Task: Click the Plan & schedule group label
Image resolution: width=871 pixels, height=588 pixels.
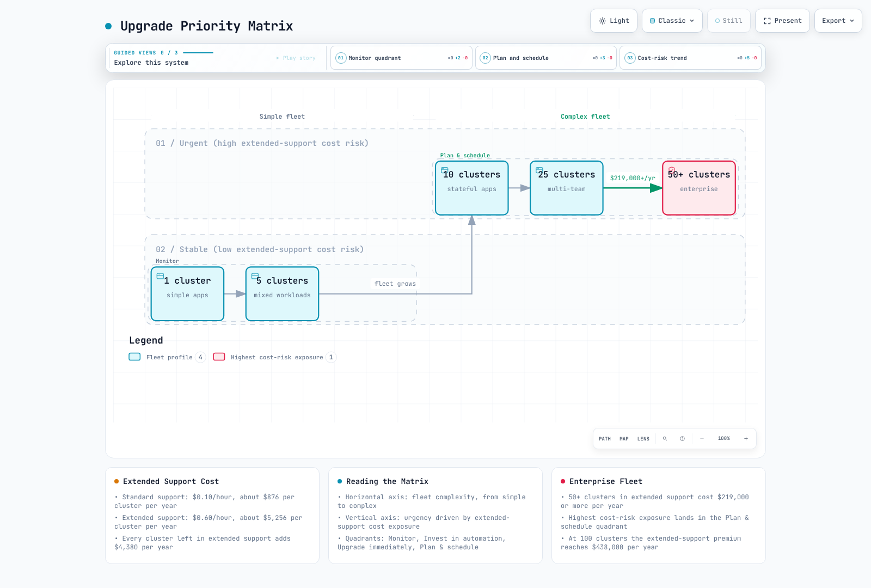Action: point(465,156)
